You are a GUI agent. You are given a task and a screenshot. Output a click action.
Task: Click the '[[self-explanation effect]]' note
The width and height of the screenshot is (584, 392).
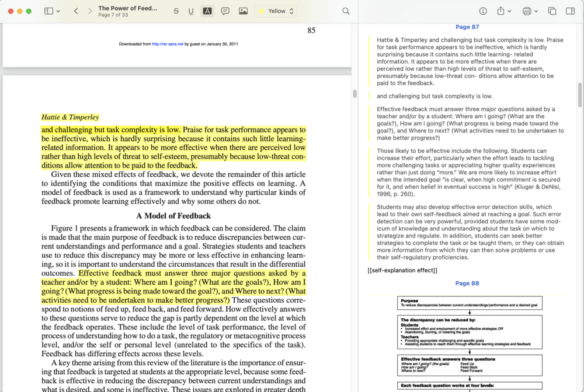point(402,271)
